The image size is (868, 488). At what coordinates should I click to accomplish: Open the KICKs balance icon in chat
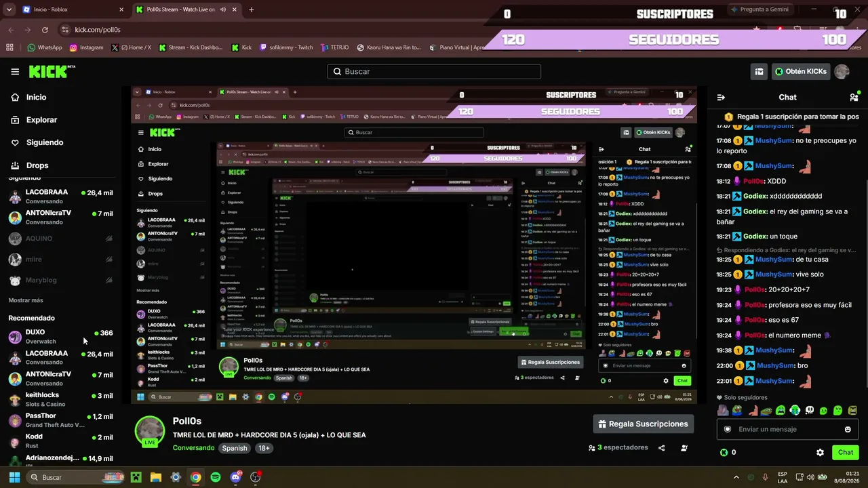[724, 452]
